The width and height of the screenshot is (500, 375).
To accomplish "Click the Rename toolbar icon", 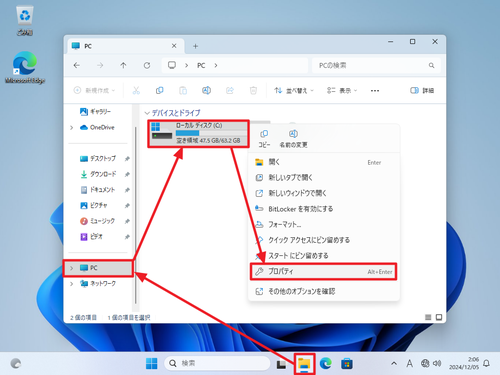I will point(206,90).
